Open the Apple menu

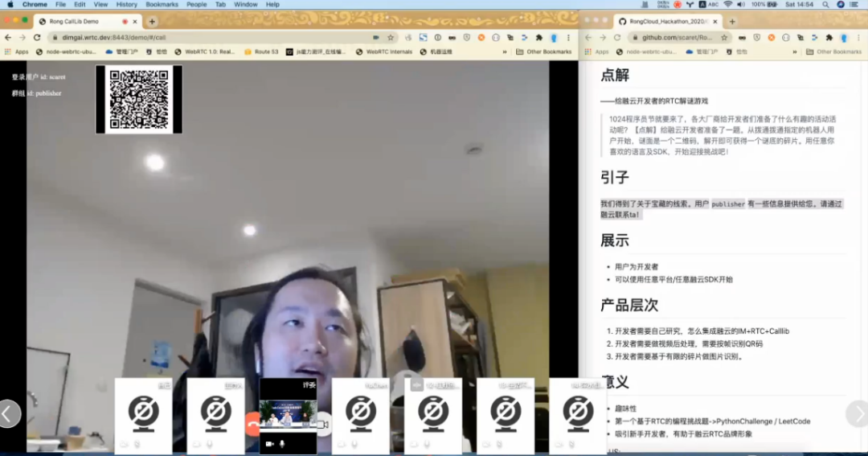[10, 5]
